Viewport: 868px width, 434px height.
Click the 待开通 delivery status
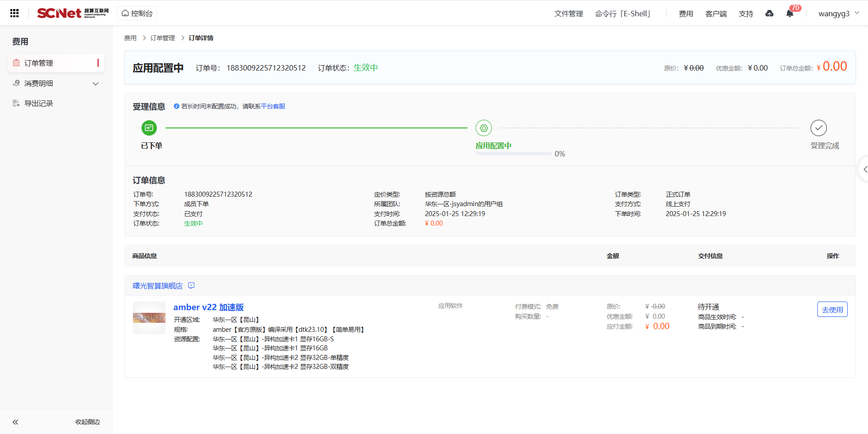pos(708,307)
